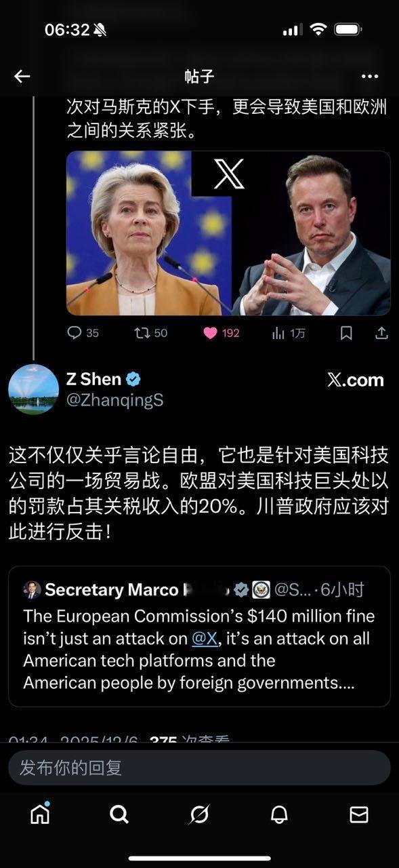Viewport: 399px width, 868px height.
Task: Toggle the bookmark icon on the post
Action: click(x=346, y=333)
